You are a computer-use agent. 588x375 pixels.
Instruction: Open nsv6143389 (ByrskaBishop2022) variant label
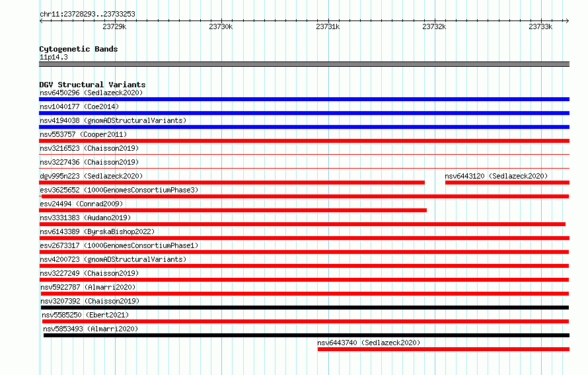(x=97, y=231)
